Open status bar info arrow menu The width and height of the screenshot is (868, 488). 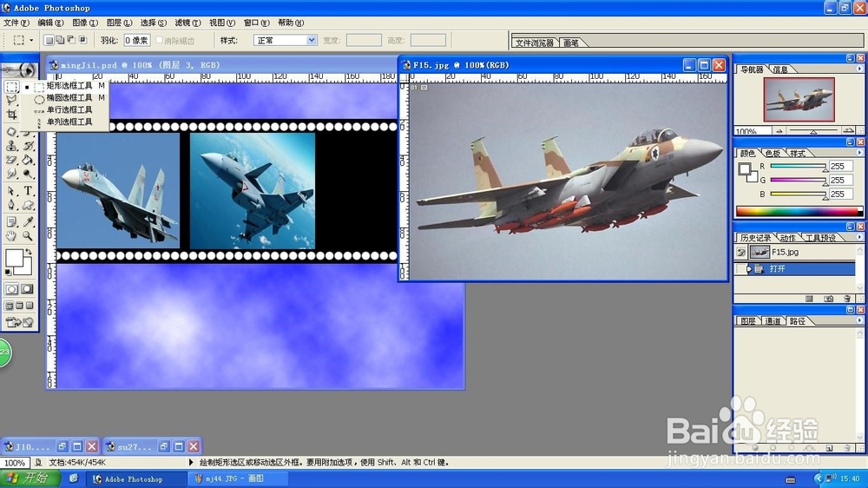coord(191,462)
